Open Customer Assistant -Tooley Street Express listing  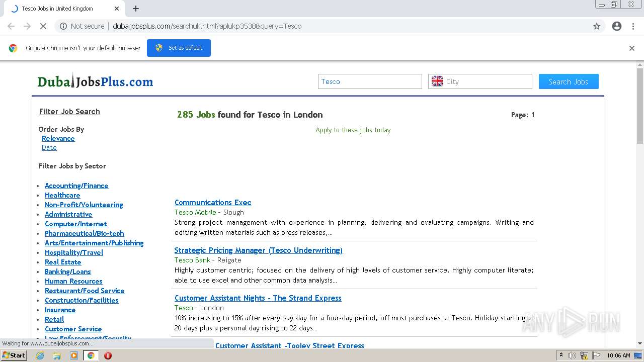pos(290,345)
